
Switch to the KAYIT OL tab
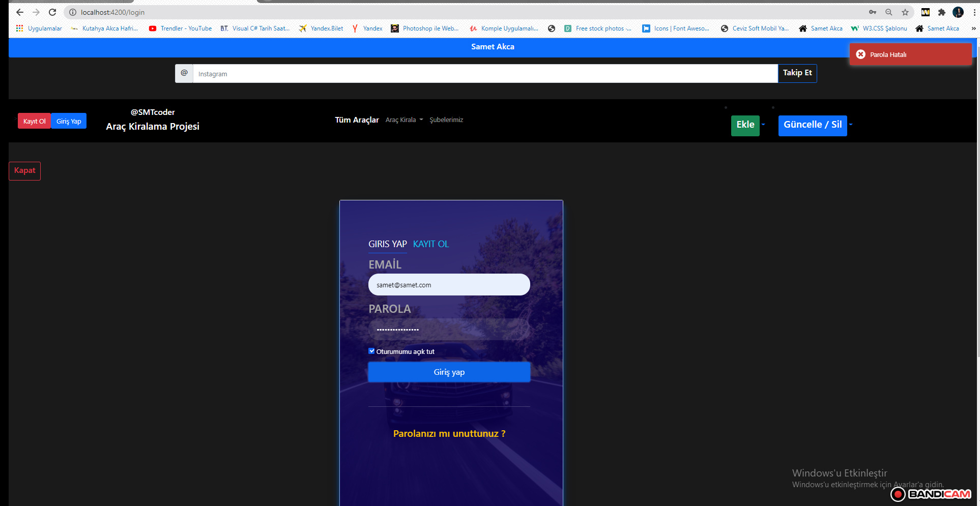click(x=430, y=244)
